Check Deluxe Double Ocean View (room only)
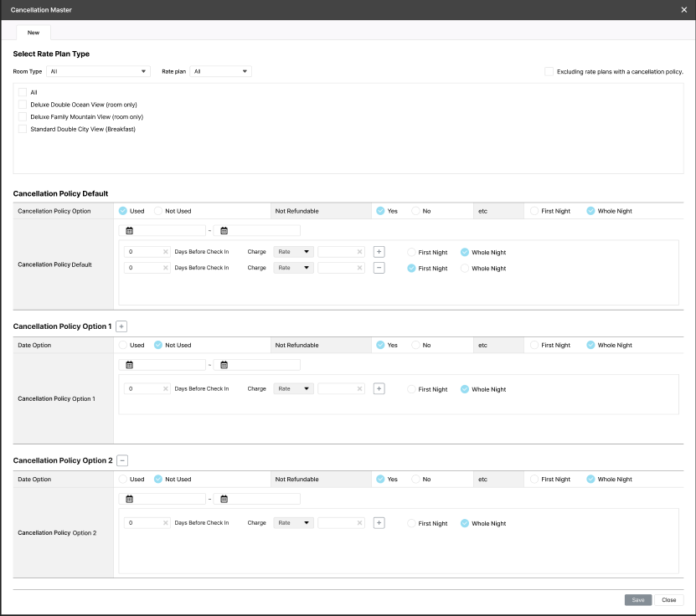This screenshot has height=616, width=696. click(23, 105)
